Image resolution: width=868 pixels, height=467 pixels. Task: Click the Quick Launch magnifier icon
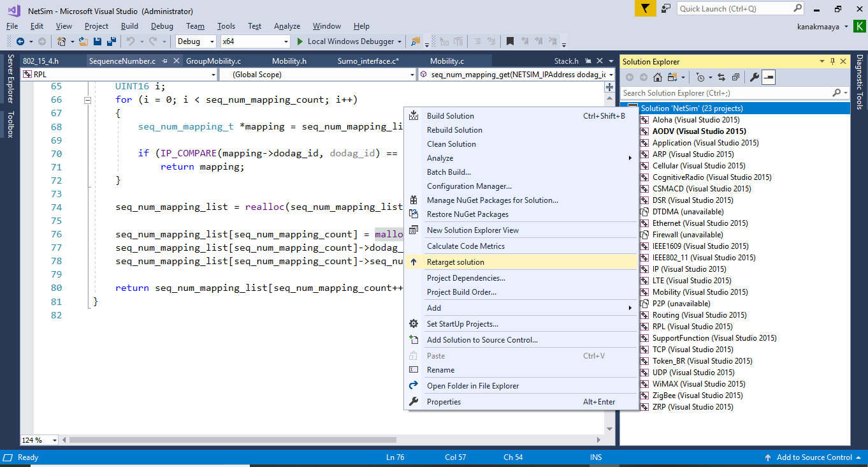tap(797, 8)
